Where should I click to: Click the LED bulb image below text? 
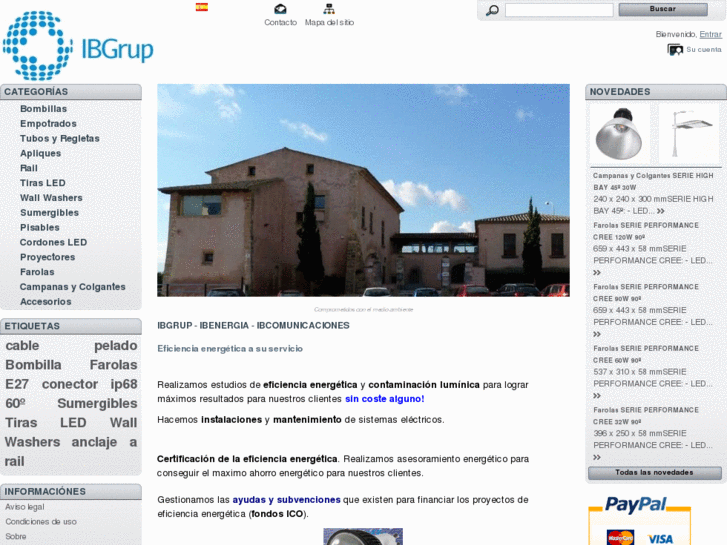point(363,537)
